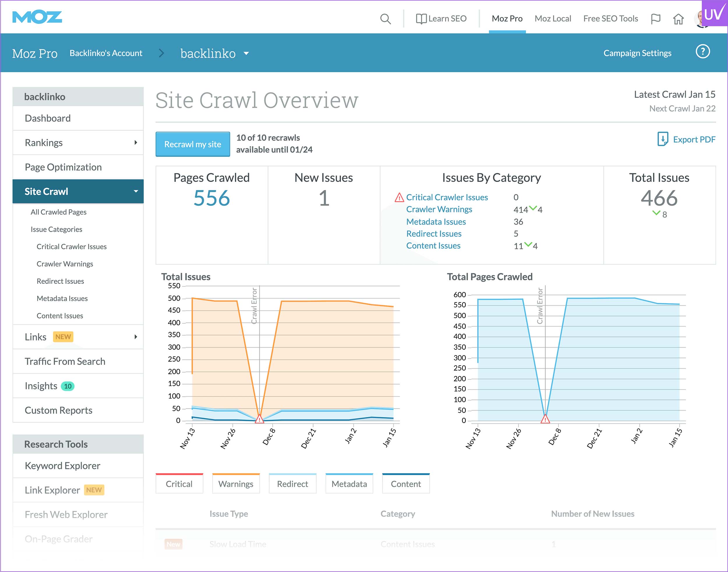The height and width of the screenshot is (572, 728).
Task: Open sidebar Critical Crawler Issues item
Action: (71, 247)
